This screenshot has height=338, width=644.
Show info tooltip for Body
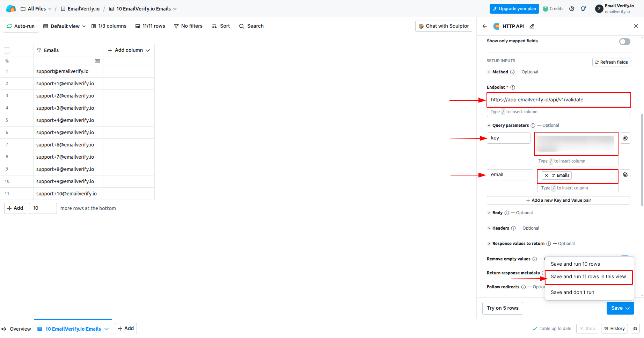click(507, 213)
